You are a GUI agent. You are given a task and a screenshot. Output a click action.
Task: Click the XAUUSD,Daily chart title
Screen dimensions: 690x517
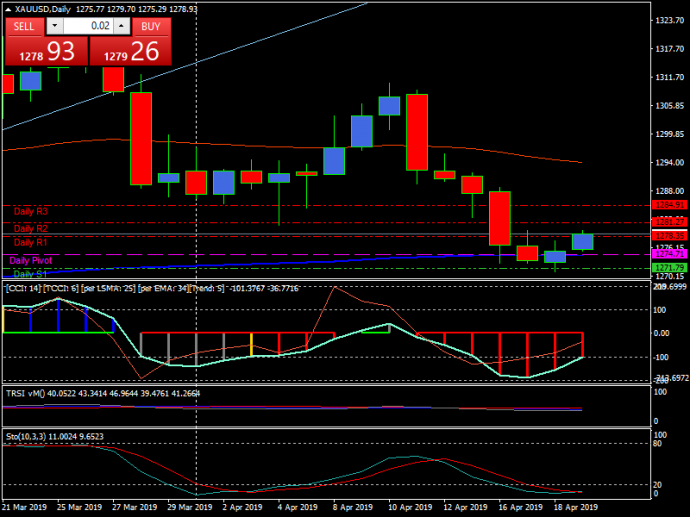pos(40,8)
